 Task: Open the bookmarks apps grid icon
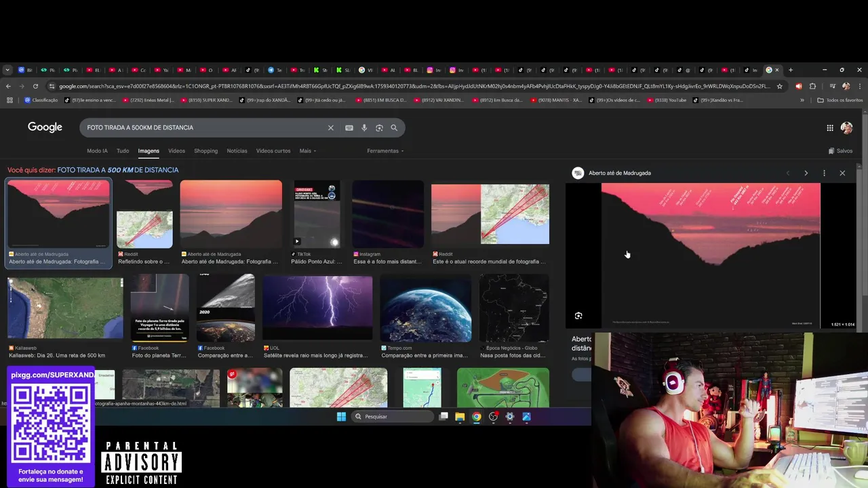(x=9, y=100)
